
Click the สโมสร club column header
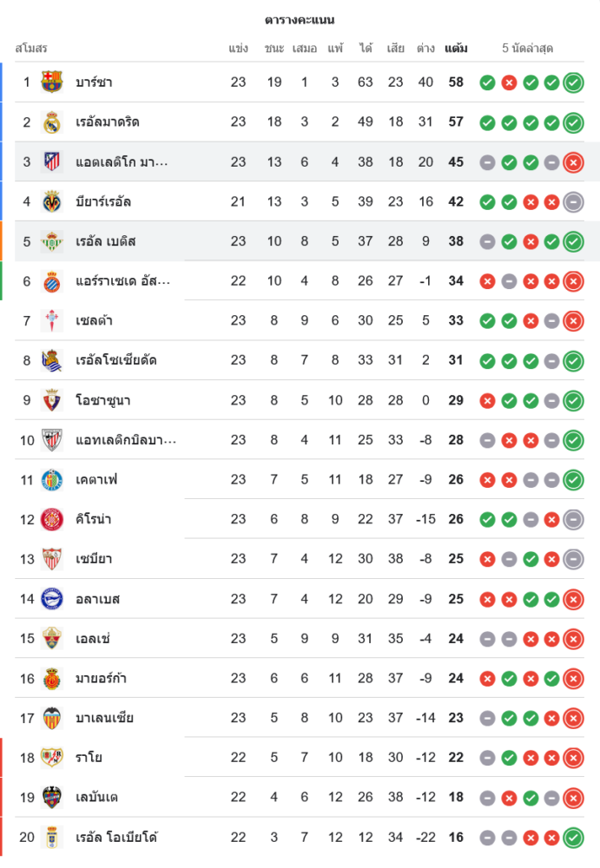(31, 49)
